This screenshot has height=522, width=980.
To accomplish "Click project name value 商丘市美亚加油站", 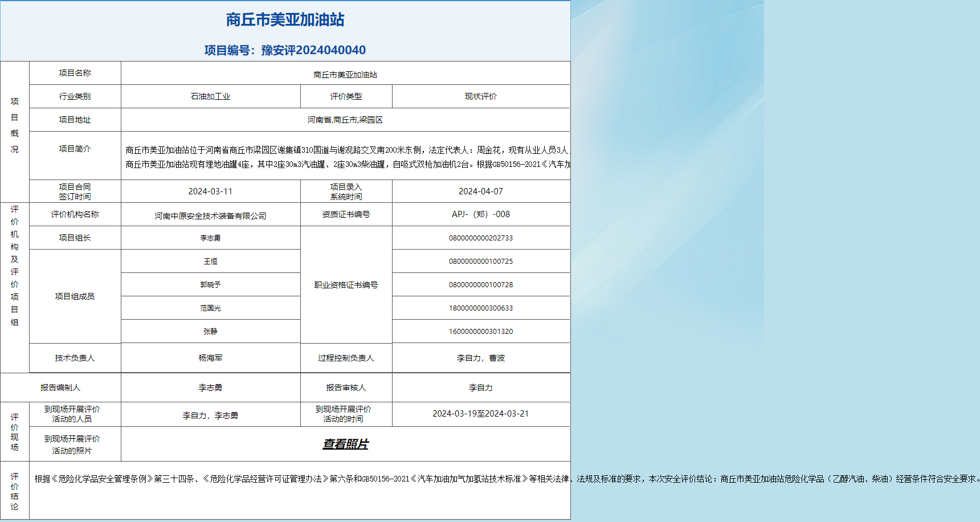I will tap(345, 75).
